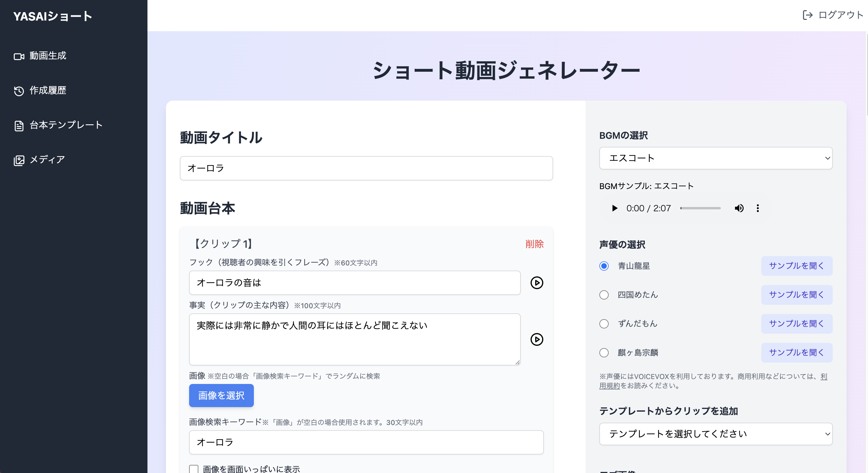This screenshot has width=868, height=473.
Task: Expand the テンプレートを選択してください dropdown
Action: (716, 434)
